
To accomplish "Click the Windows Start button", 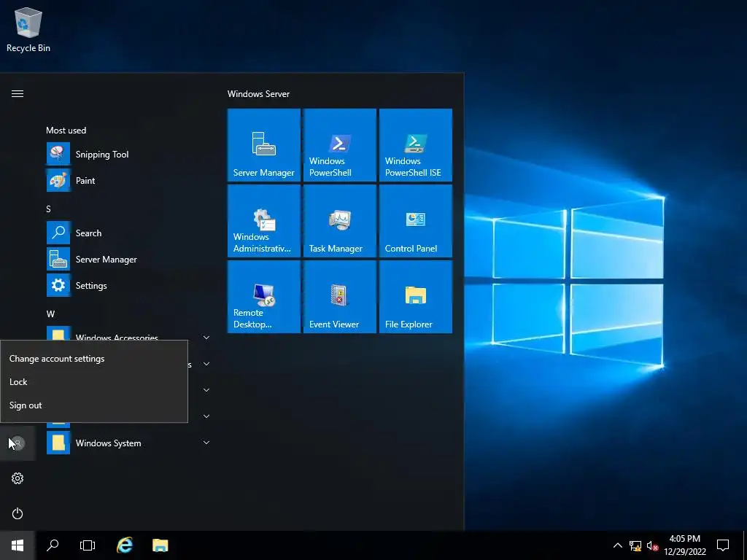I will tap(18, 545).
